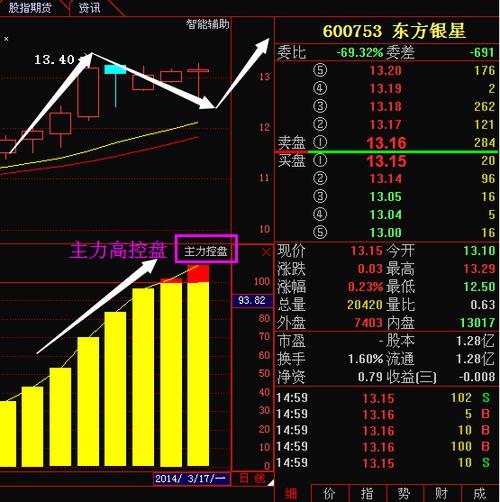Open the 资讯 tab

tap(89, 7)
